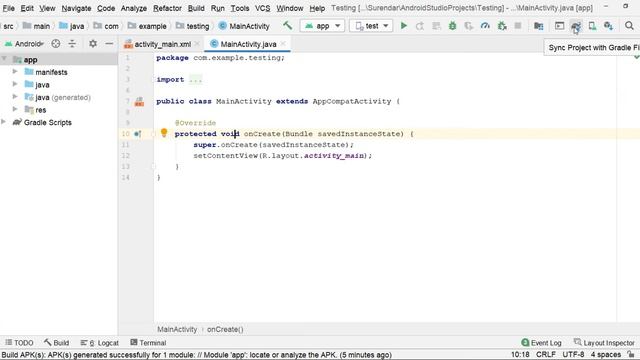640x360 pixels.
Task: Open the Event Log
Action: [x=542, y=343]
